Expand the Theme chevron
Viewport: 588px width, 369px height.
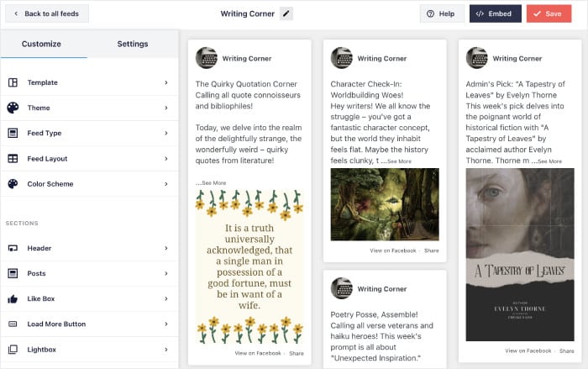pos(166,108)
